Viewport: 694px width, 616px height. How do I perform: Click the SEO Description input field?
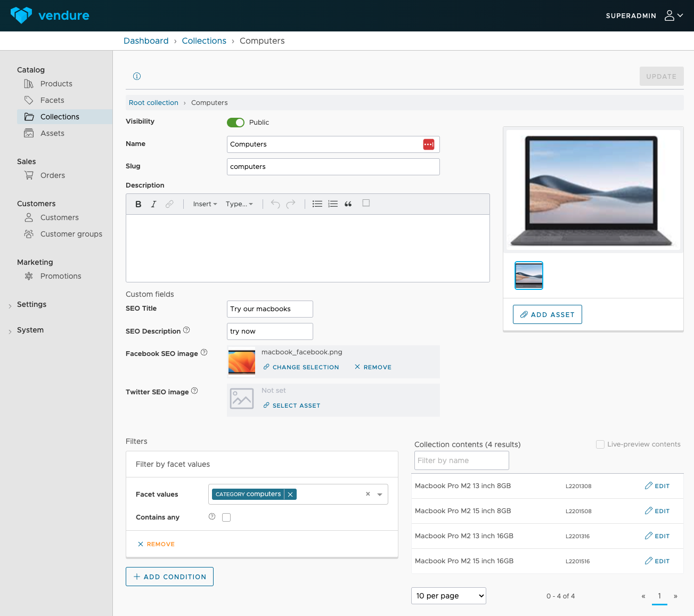coord(270,331)
